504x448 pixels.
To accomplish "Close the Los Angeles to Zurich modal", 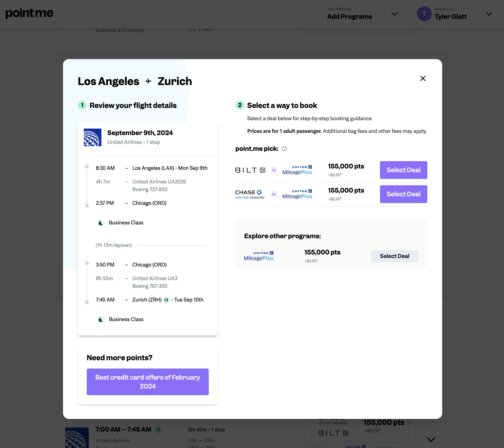I will click(423, 78).
